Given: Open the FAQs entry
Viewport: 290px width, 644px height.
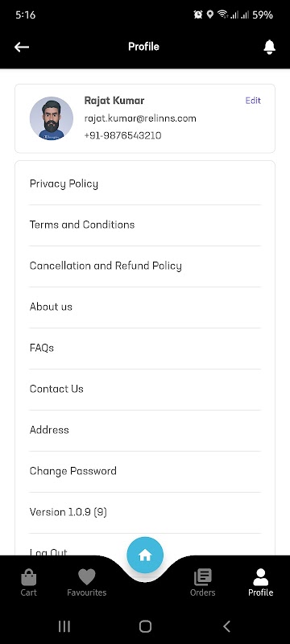Looking at the screenshot, I should click(145, 349).
